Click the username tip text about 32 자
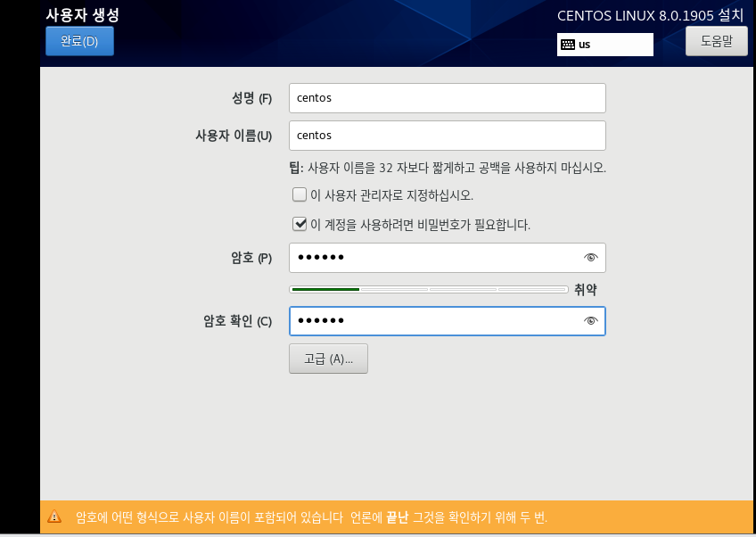756x537 pixels. coord(448,168)
